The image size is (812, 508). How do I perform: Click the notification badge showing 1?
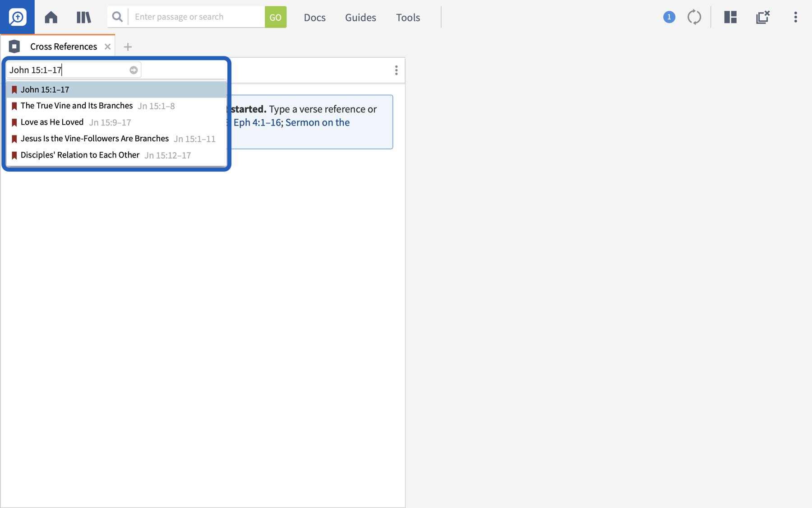(x=669, y=17)
